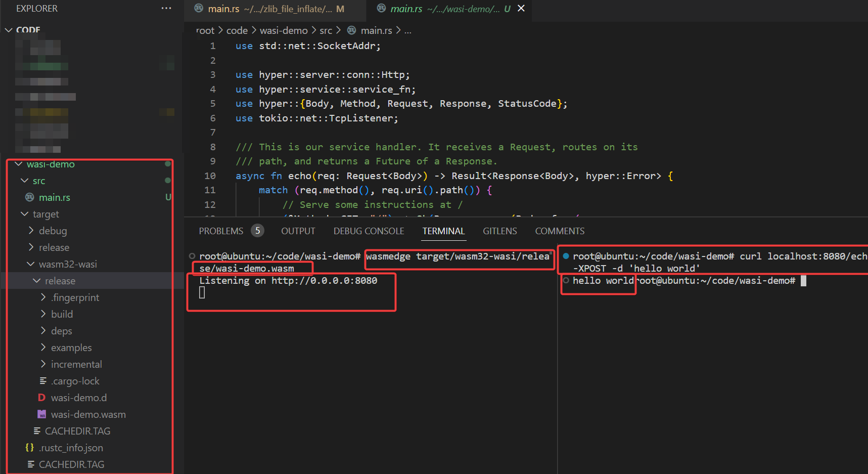This screenshot has height=474, width=868.
Task: Click green git status dot beside src
Action: click(168, 181)
